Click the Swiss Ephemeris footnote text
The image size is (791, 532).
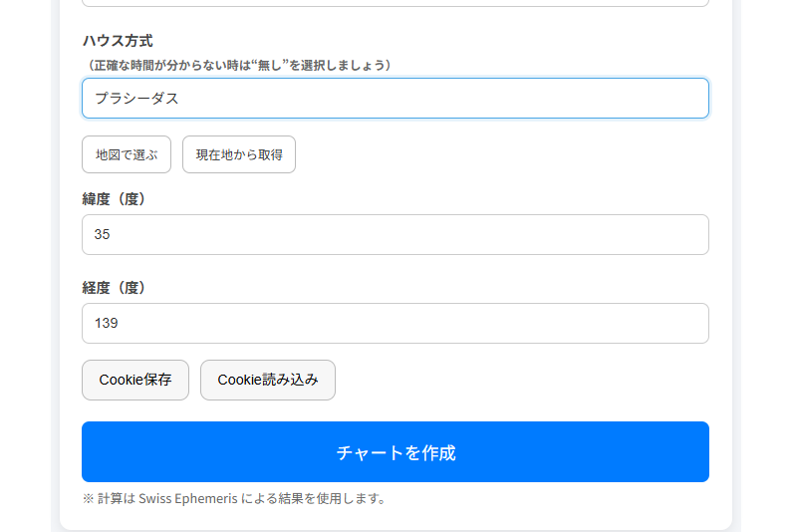click(234, 499)
